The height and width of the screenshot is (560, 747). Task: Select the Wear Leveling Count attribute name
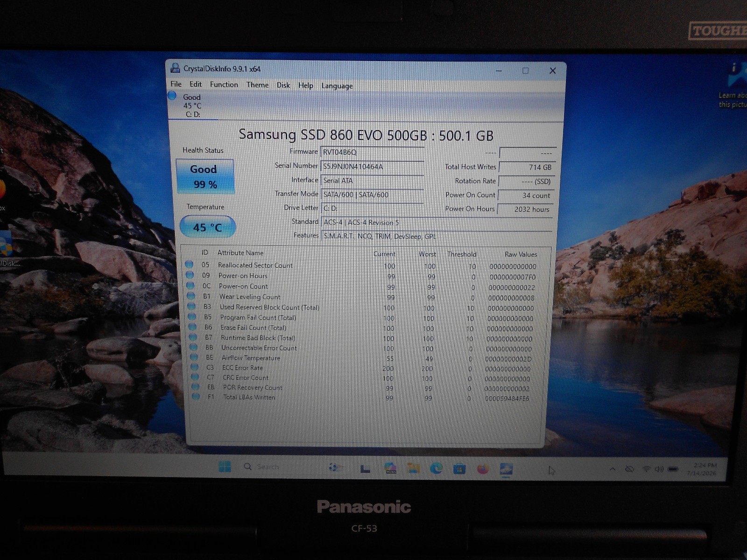[250, 297]
